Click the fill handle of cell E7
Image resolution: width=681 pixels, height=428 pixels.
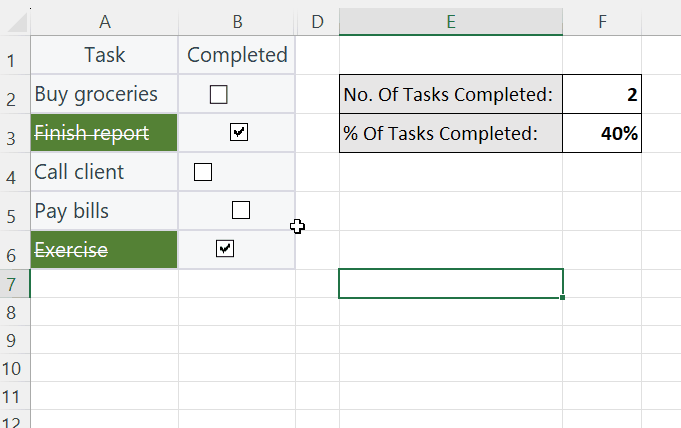tap(562, 298)
